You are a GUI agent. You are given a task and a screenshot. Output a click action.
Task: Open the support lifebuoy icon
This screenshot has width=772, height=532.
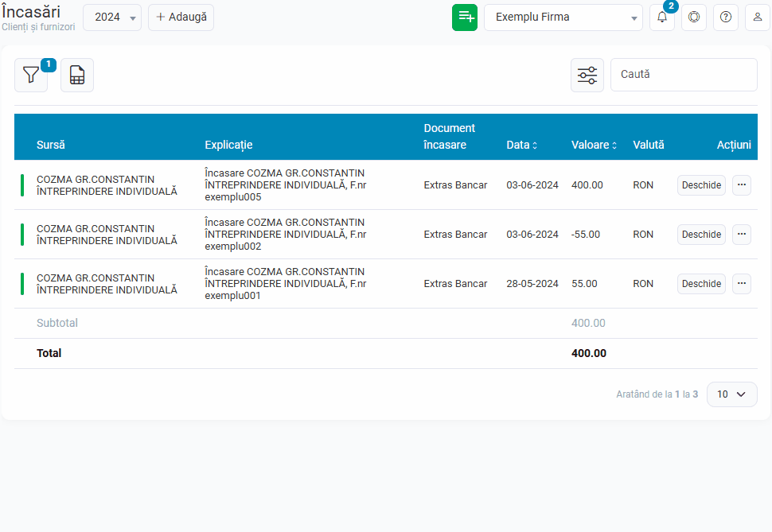click(694, 17)
